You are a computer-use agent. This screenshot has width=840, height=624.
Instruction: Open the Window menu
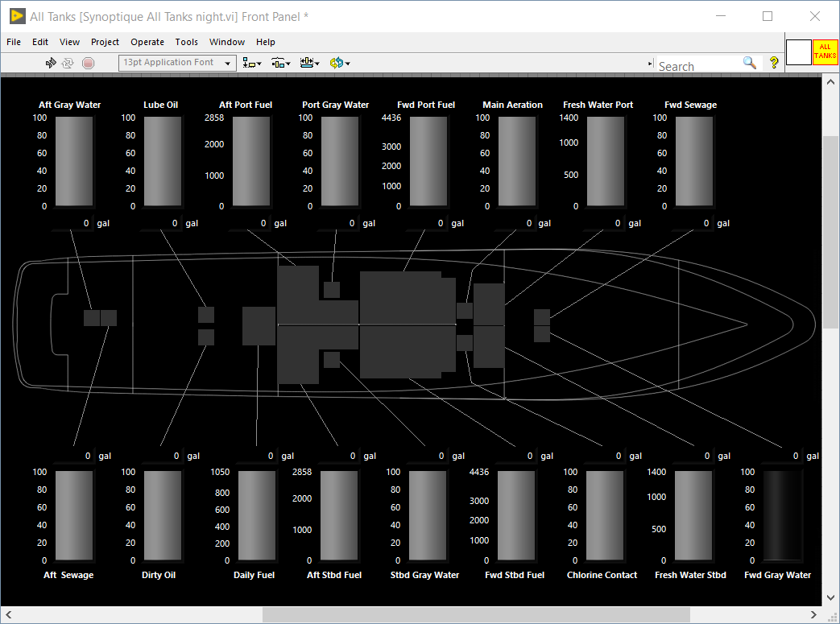(226, 42)
